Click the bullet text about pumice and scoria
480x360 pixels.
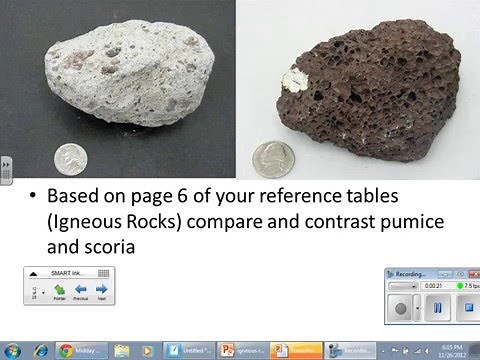[x=245, y=221]
